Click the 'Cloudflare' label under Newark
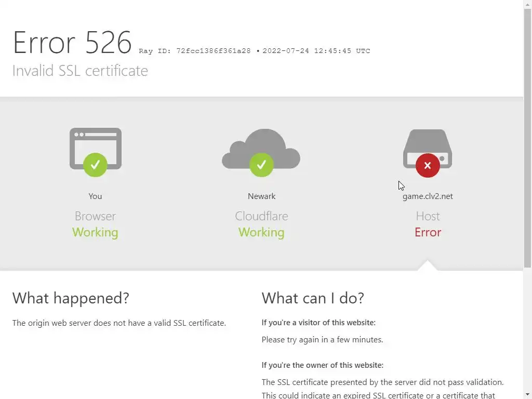 261,216
